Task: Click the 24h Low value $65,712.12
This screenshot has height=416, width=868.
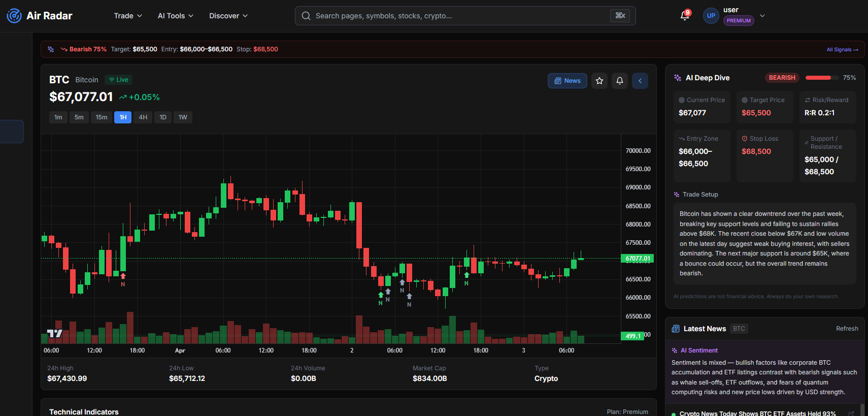Action: pyautogui.click(x=187, y=378)
